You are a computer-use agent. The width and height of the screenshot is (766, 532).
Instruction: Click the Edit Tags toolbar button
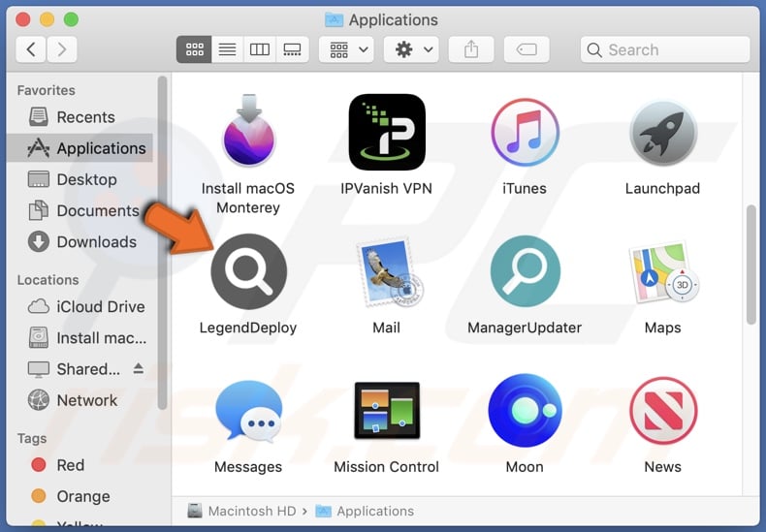(527, 49)
